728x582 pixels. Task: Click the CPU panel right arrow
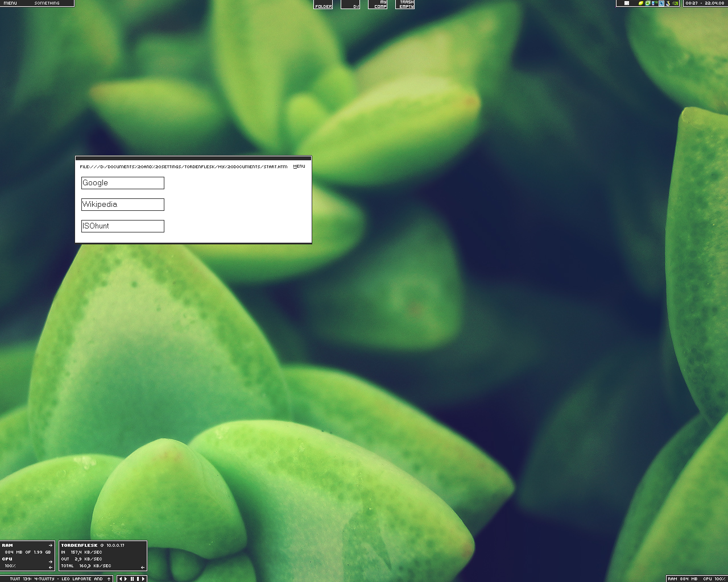point(51,562)
